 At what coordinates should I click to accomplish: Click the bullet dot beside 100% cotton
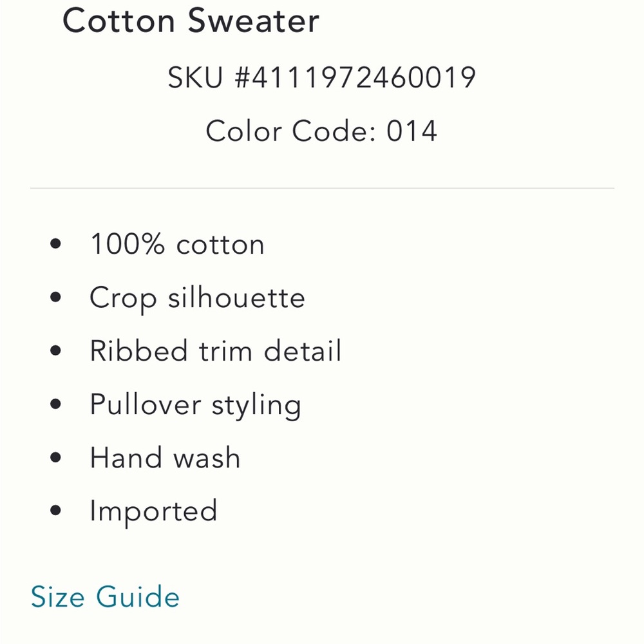[x=55, y=243]
